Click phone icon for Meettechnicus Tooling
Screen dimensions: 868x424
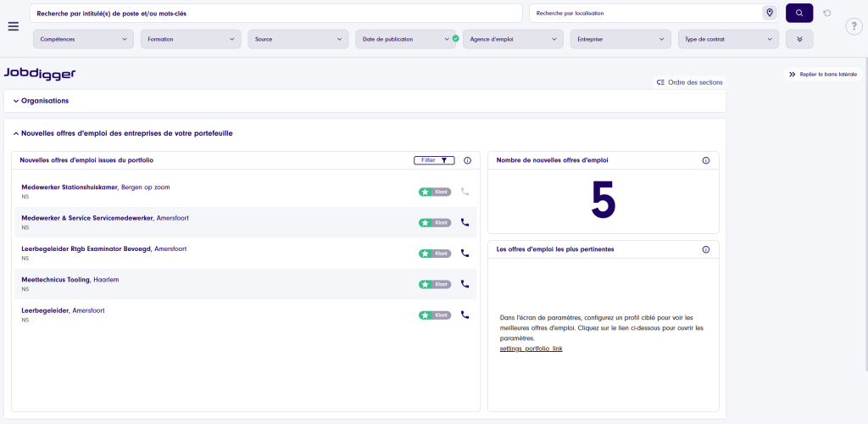tap(465, 284)
